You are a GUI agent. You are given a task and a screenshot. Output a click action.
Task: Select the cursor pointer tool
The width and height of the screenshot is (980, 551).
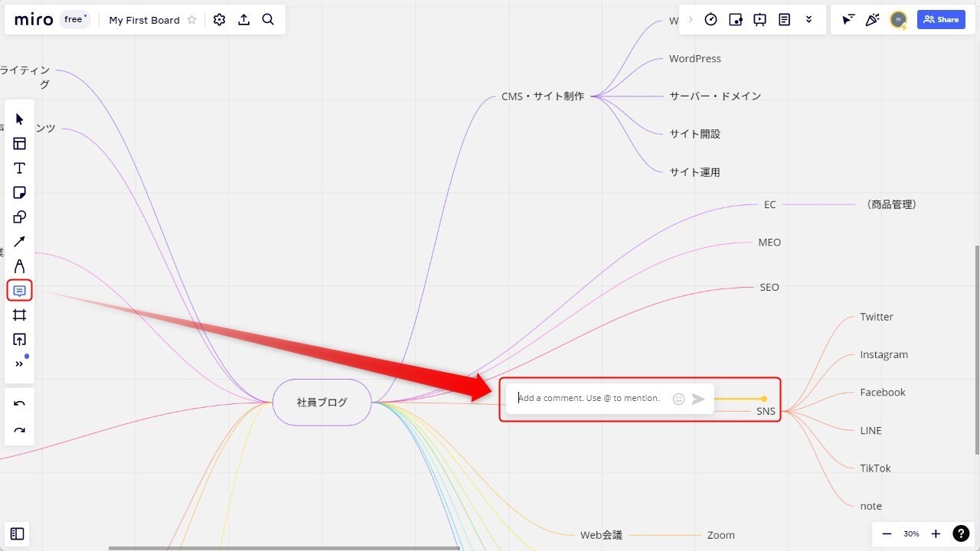click(x=20, y=119)
